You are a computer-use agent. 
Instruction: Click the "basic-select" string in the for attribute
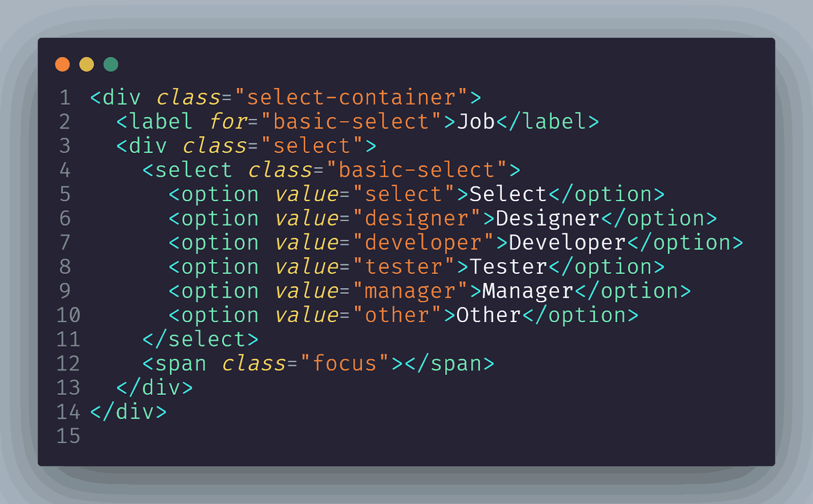351,122
